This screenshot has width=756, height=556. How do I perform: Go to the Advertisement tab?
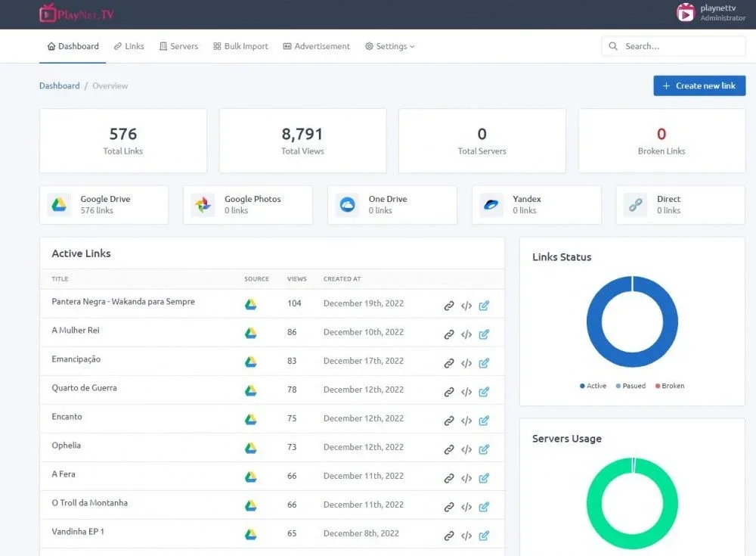(x=316, y=46)
